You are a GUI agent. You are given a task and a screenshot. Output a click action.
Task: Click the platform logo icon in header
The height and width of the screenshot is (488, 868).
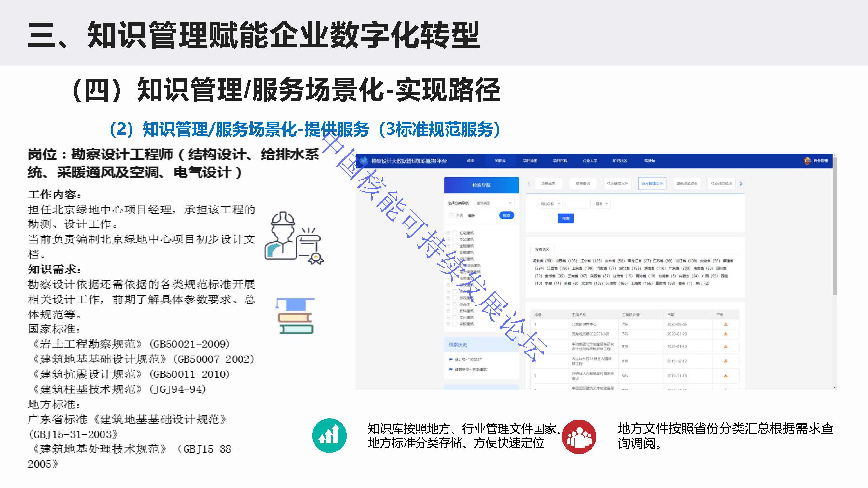363,161
